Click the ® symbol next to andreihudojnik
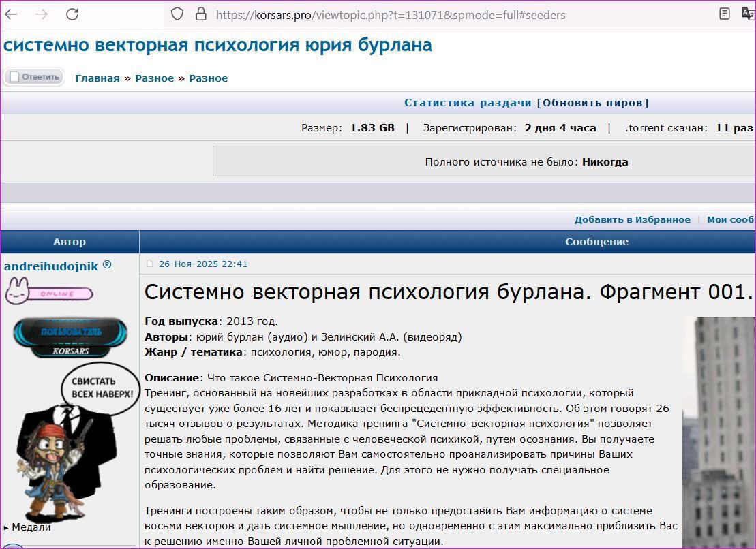Screen dimensions: 756x549 pos(107,265)
